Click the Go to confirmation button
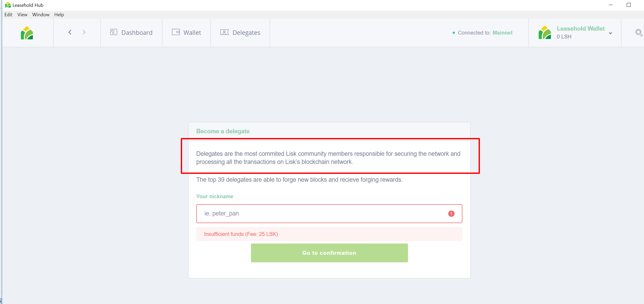Image resolution: width=644 pixels, height=304 pixels. point(329,253)
